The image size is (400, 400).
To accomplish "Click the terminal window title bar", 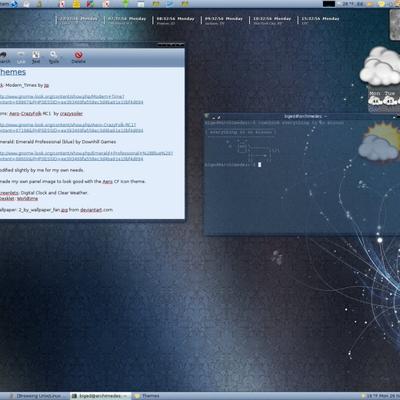I will 302,116.
